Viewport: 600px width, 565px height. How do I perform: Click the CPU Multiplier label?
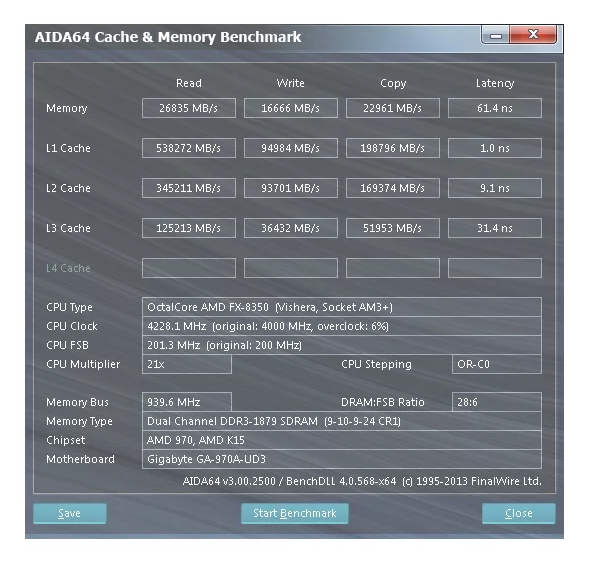point(83,365)
